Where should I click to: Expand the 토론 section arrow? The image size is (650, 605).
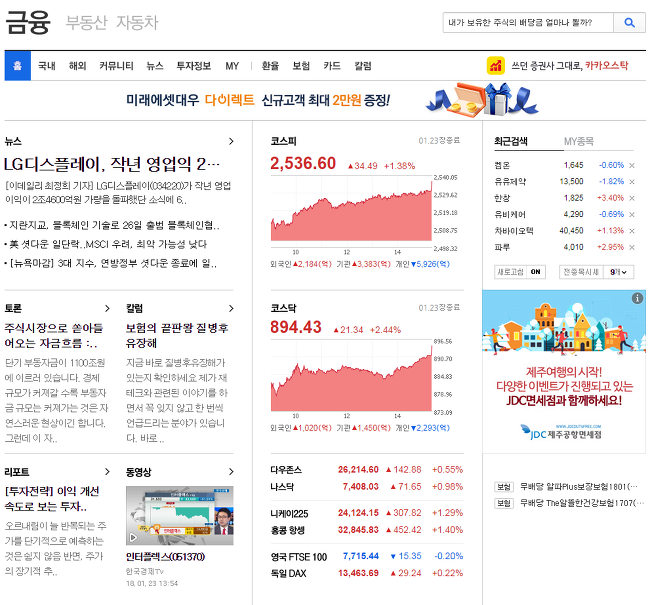107,308
